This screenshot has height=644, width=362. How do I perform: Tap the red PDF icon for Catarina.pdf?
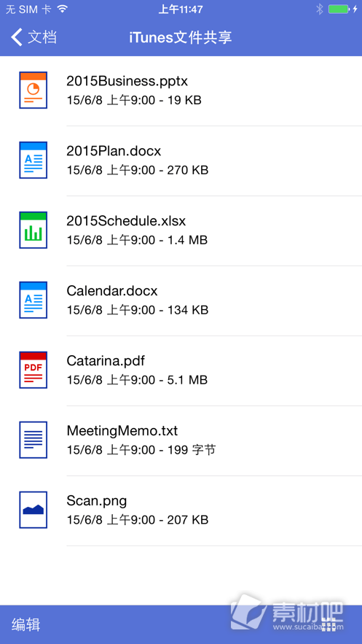coord(34,370)
